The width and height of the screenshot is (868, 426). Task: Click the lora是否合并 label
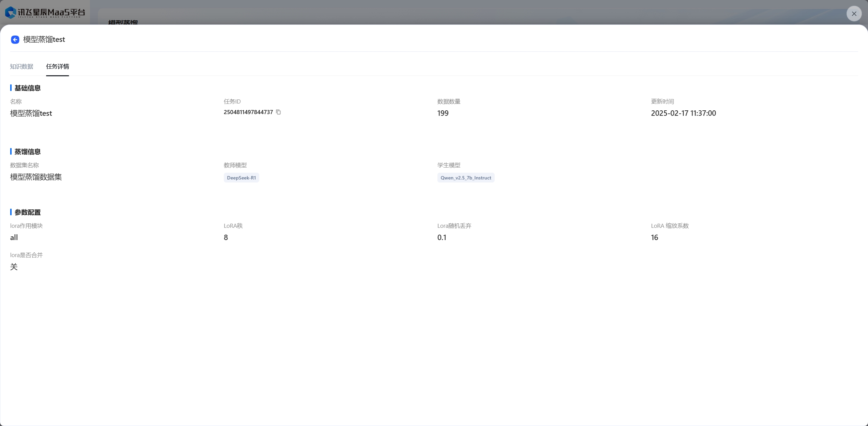click(26, 255)
